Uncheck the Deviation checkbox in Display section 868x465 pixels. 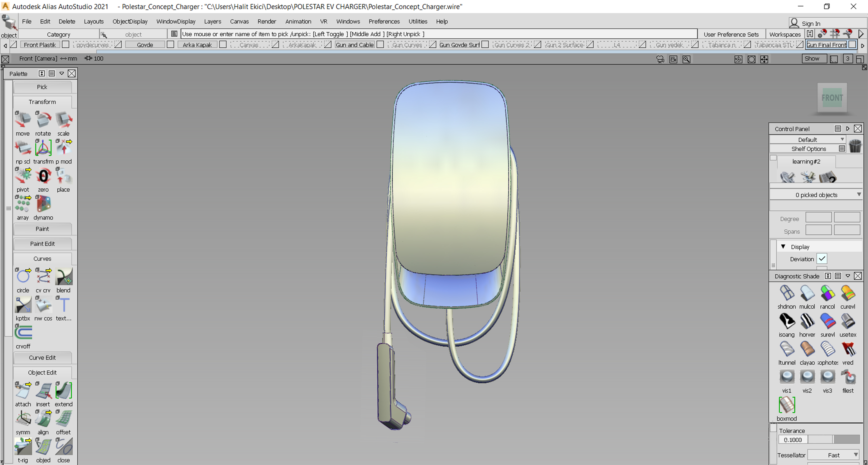coord(822,259)
